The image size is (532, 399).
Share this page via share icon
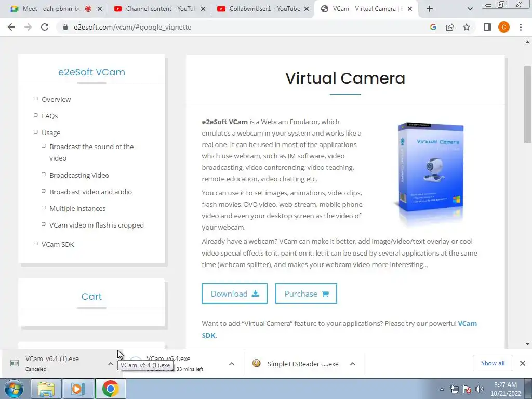[x=450, y=27]
